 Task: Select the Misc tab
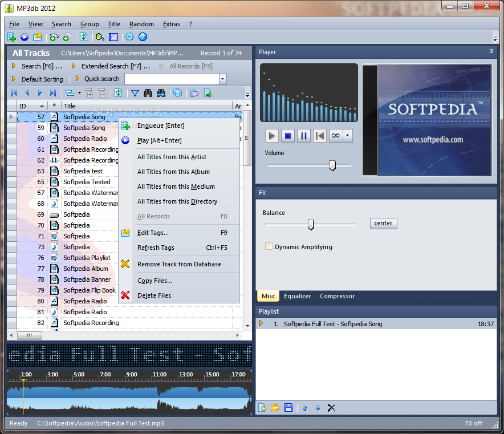[x=269, y=296]
